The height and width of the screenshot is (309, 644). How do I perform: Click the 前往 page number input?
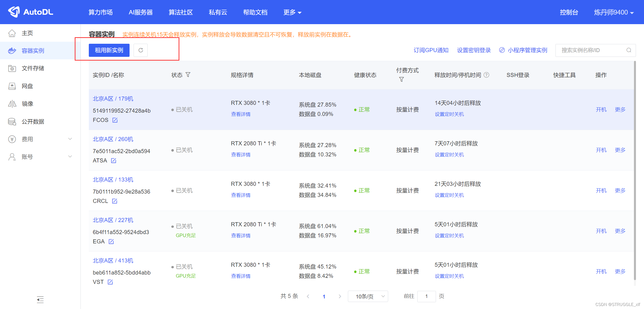[x=426, y=296]
